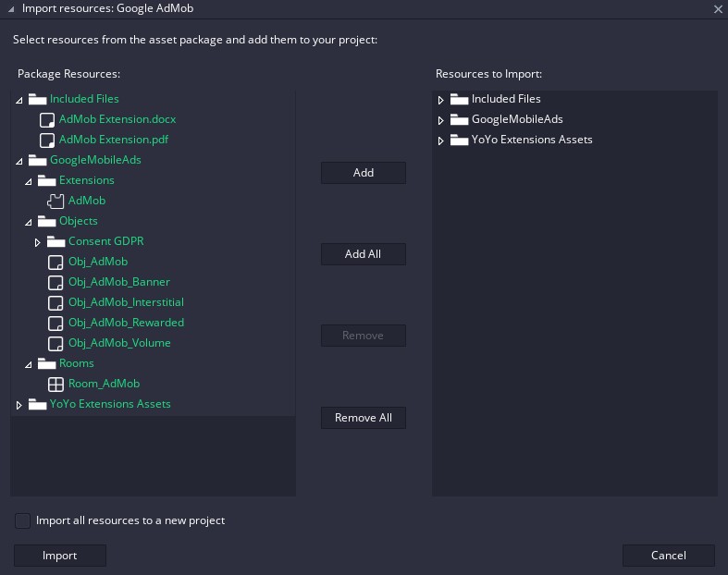
Task: Click the Obj_AdMob object icon
Action: coord(56,263)
